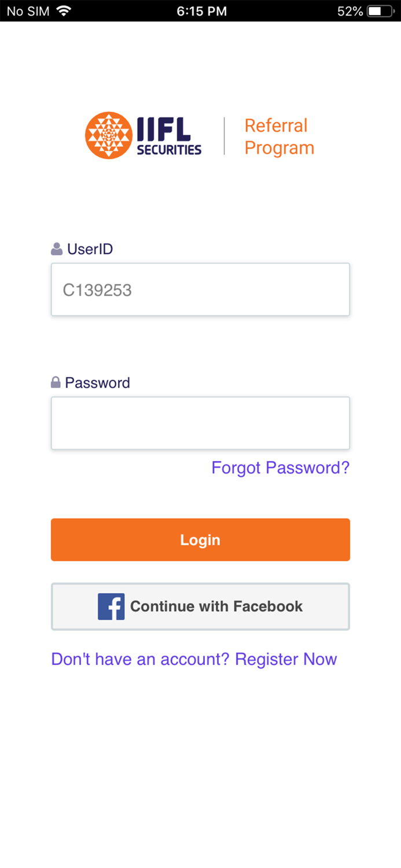
Task: Click the Facebook icon on the Facebook button
Action: [x=111, y=606]
